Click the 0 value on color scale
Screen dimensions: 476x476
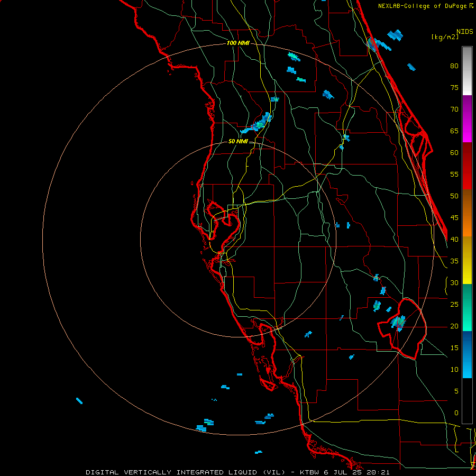pyautogui.click(x=456, y=413)
